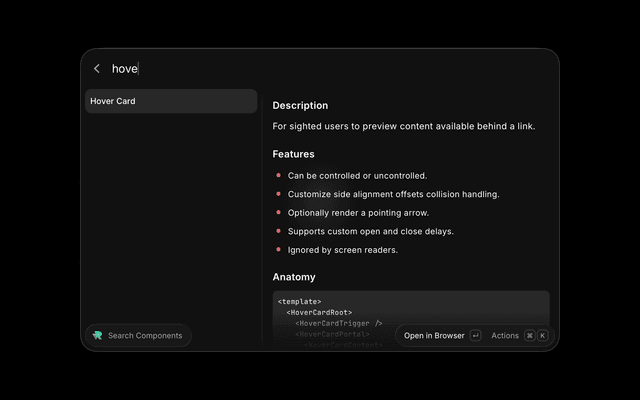The height and width of the screenshot is (400, 640).
Task: Click 'Ignored by screen readers' feature text
Action: (x=343, y=250)
